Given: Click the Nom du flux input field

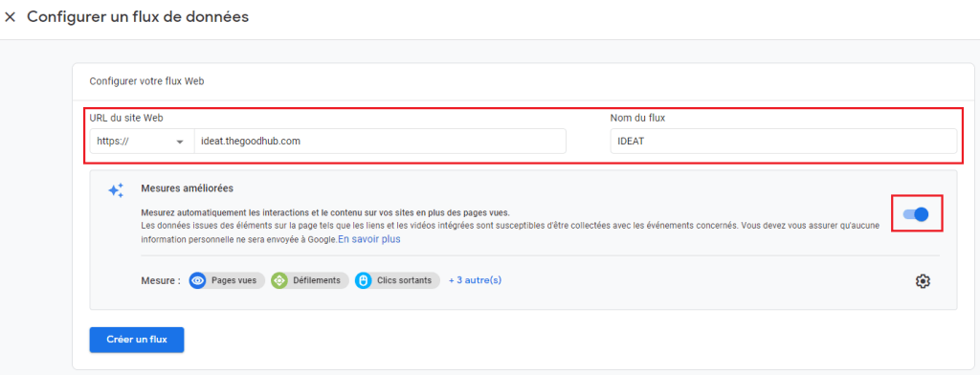Looking at the screenshot, I should tap(783, 142).
